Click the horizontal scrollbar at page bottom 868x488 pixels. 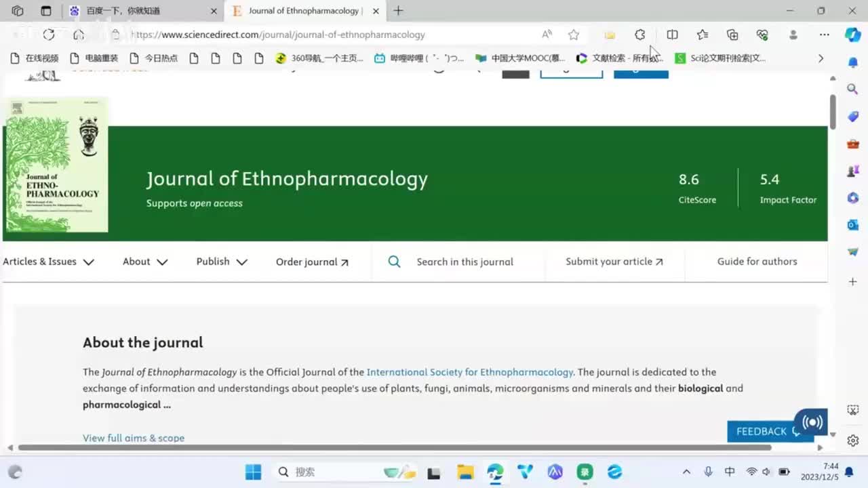pos(395,447)
